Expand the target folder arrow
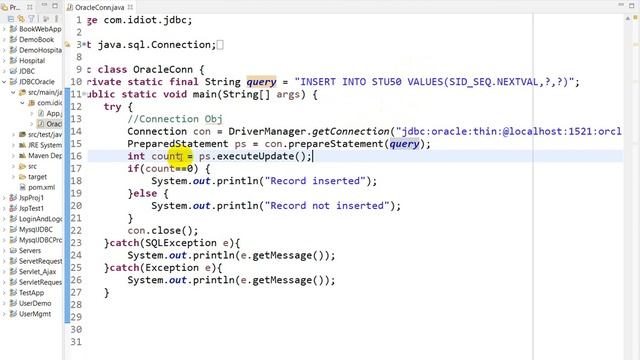 13,177
